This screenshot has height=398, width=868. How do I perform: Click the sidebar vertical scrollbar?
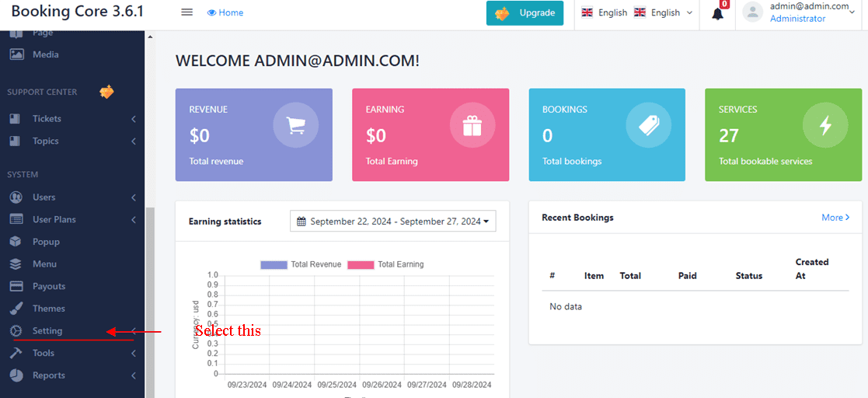coord(150,295)
